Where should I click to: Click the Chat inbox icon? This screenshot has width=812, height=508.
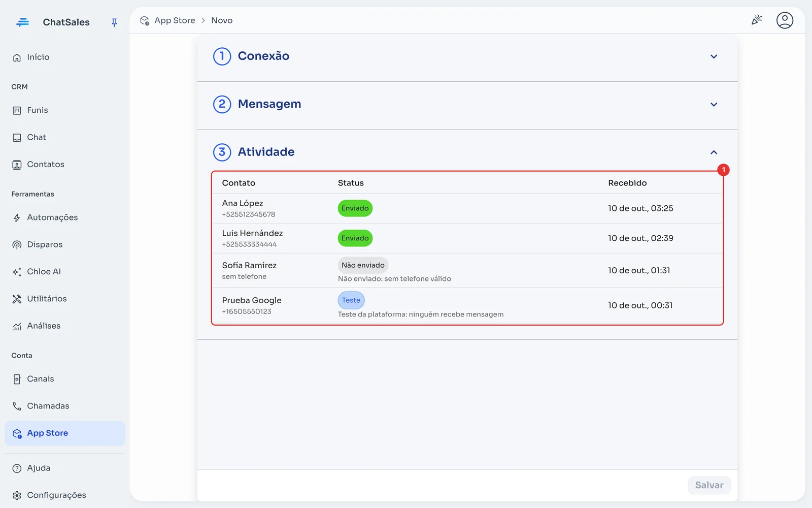pos(17,138)
